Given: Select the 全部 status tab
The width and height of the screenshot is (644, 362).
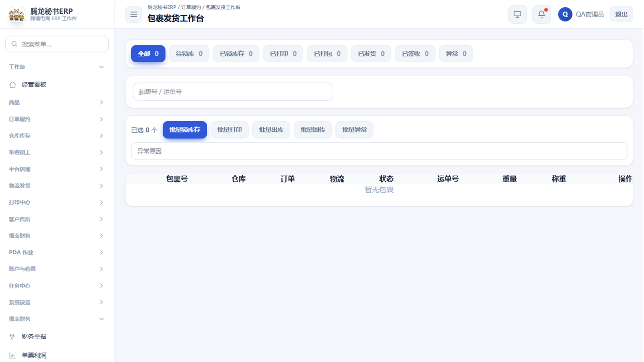Looking at the screenshot, I should [148, 54].
